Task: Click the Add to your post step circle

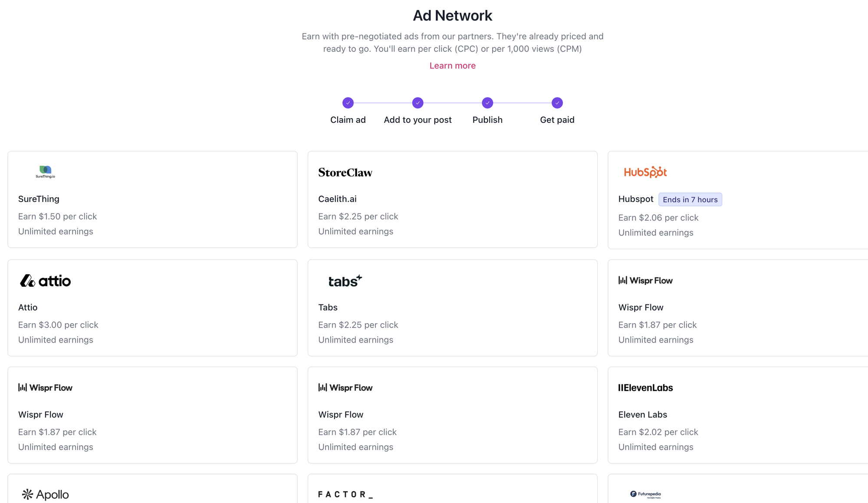Action: click(x=418, y=103)
